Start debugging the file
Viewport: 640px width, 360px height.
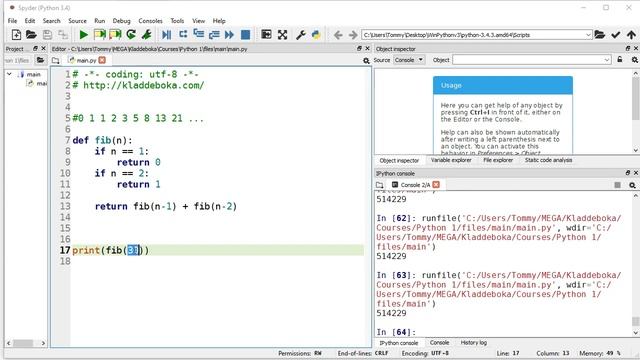(x=167, y=35)
